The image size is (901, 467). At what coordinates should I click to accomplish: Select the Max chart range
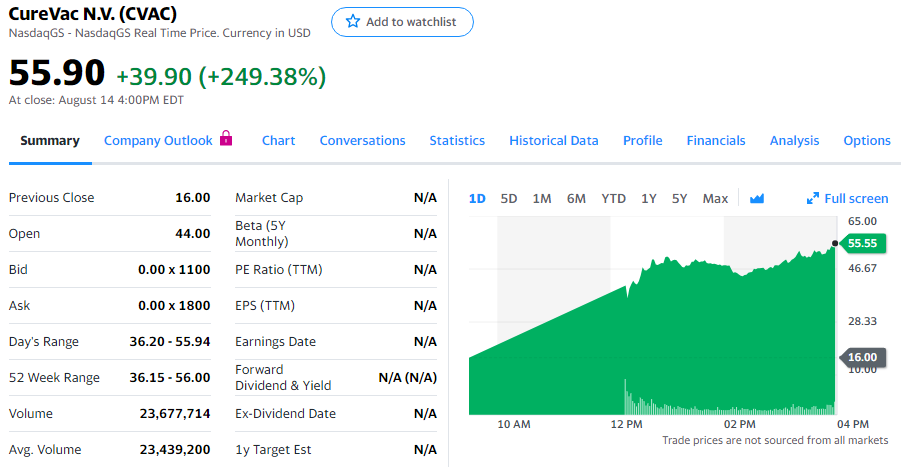click(715, 199)
